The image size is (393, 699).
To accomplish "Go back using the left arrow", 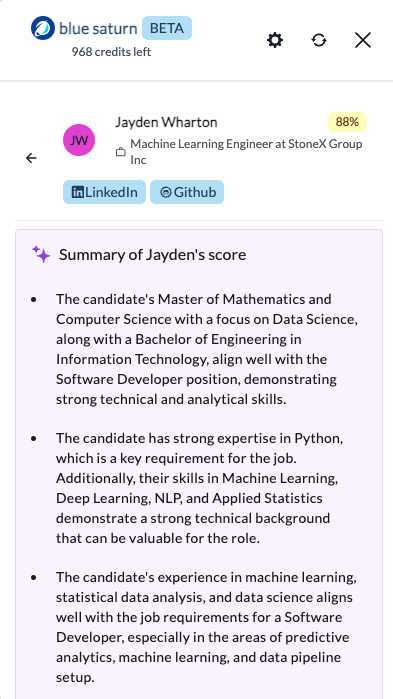I will [31, 158].
